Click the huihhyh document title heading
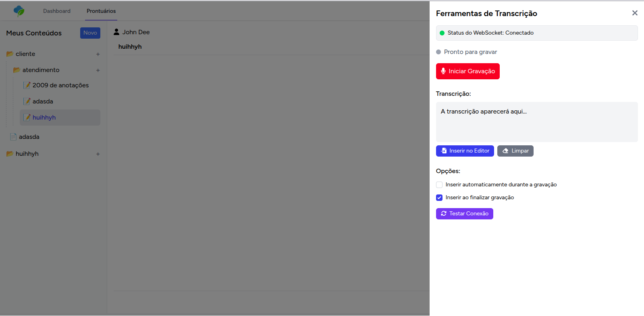Viewport: 644px width, 316px height. 130,47
